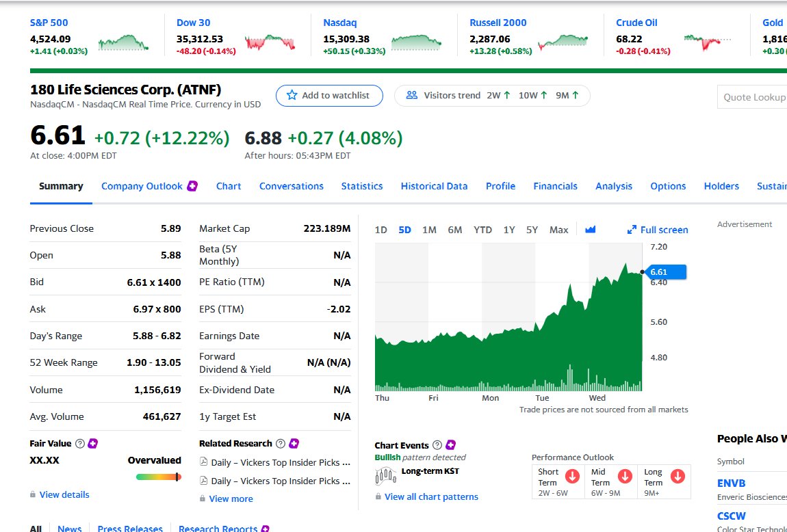Click the Quote Lookup search field
The height and width of the screenshot is (532, 787).
pos(752,97)
